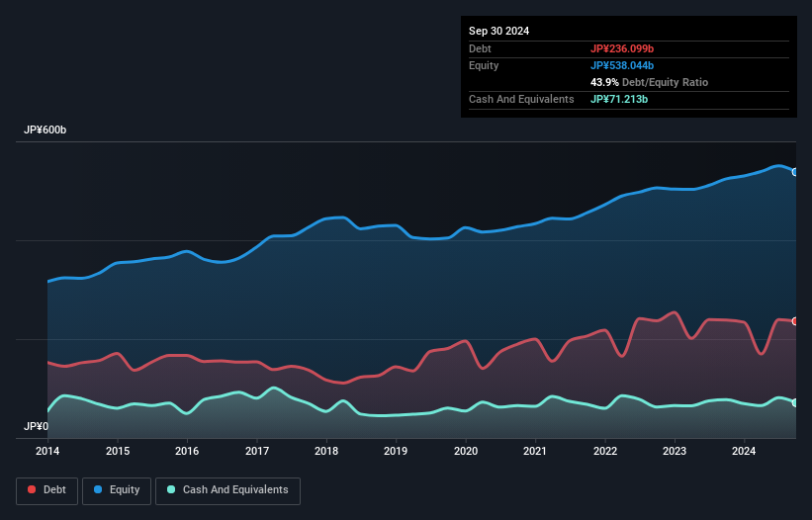Select the 2019 x-axis label

[x=396, y=451]
